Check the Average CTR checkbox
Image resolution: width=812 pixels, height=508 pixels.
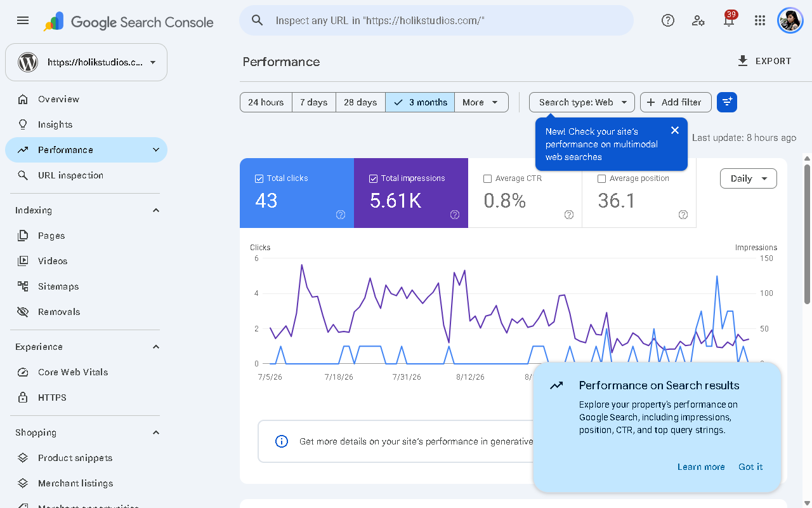click(x=487, y=179)
